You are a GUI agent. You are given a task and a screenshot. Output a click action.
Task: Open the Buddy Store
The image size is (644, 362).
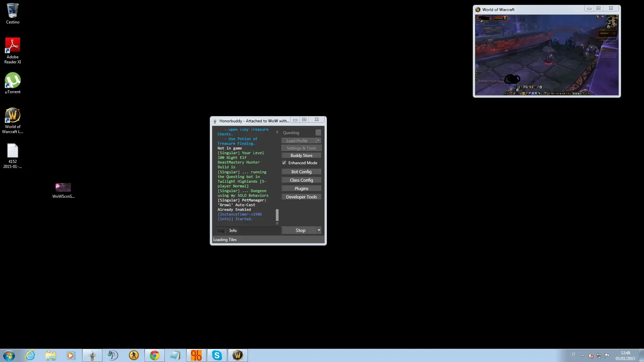click(301, 156)
